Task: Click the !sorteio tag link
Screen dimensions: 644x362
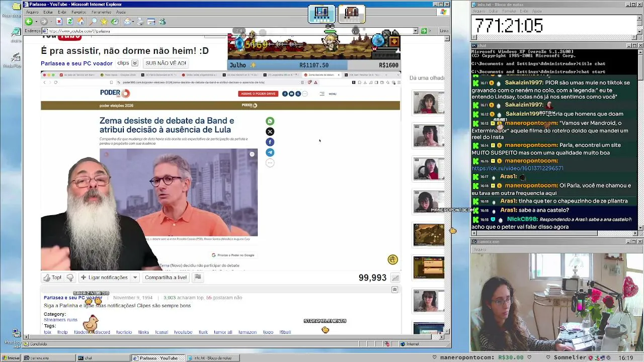Action: [124, 332]
